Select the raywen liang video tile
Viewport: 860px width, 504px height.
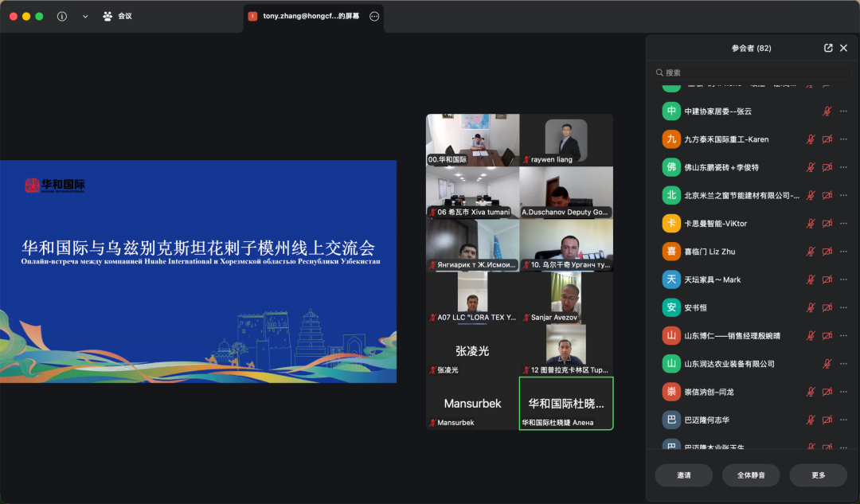(x=567, y=140)
